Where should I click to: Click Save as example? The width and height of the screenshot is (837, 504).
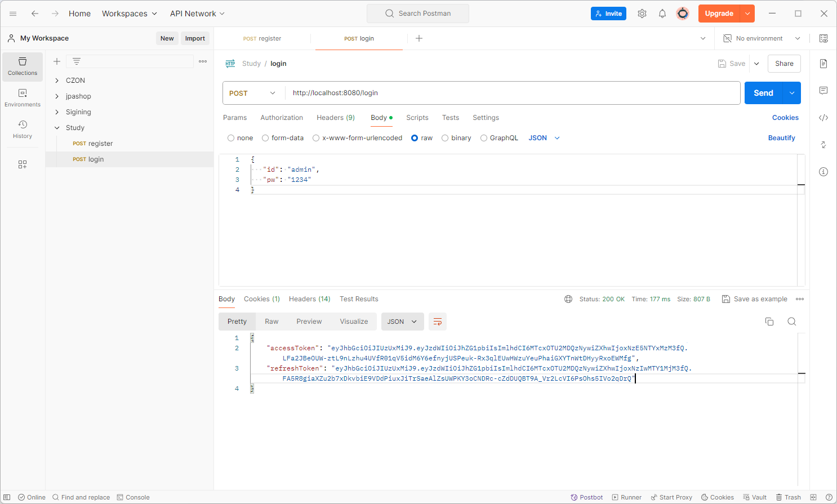coord(755,299)
